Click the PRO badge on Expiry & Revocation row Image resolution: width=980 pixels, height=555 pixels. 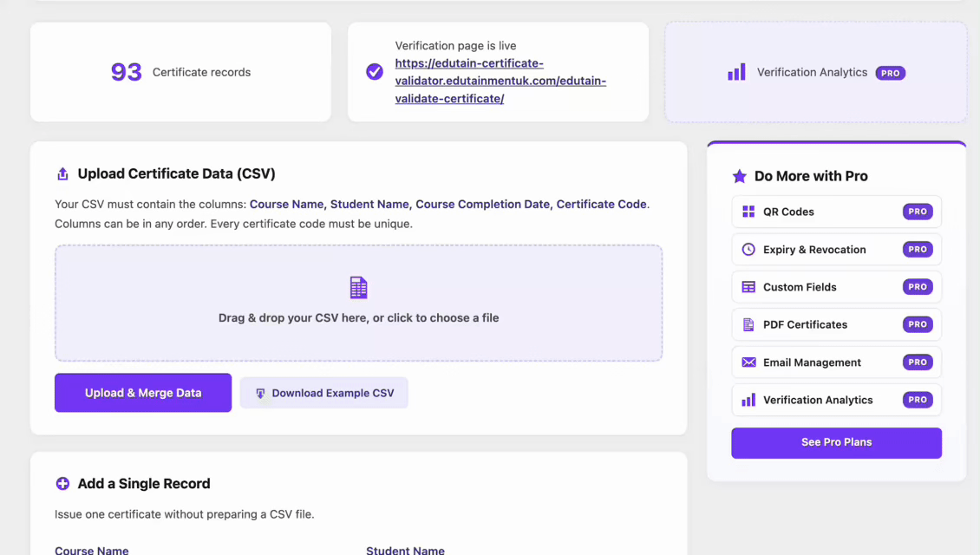[918, 250]
